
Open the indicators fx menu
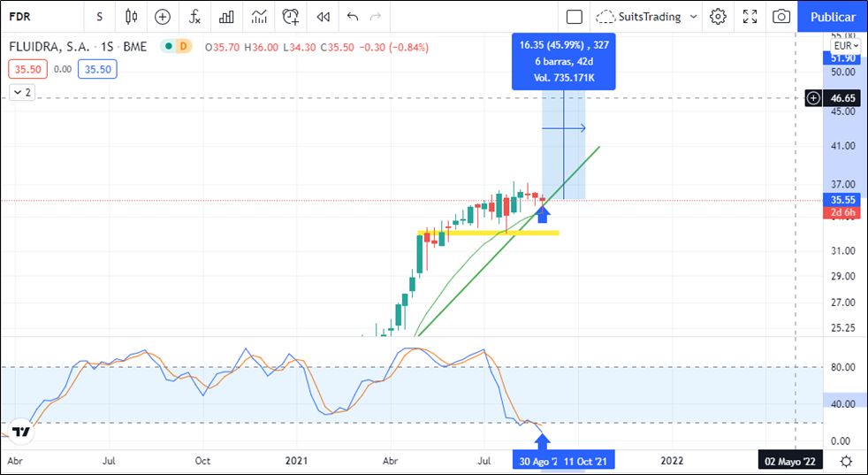(x=194, y=17)
